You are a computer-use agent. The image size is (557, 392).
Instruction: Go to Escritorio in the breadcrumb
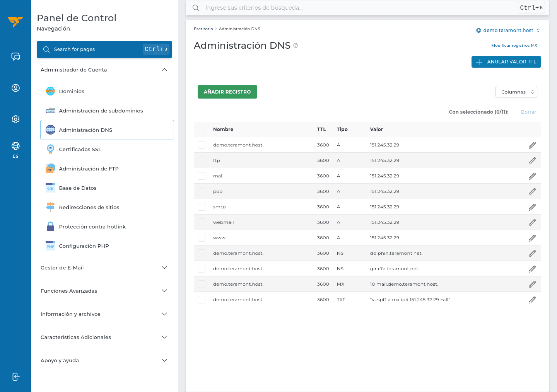(x=203, y=29)
